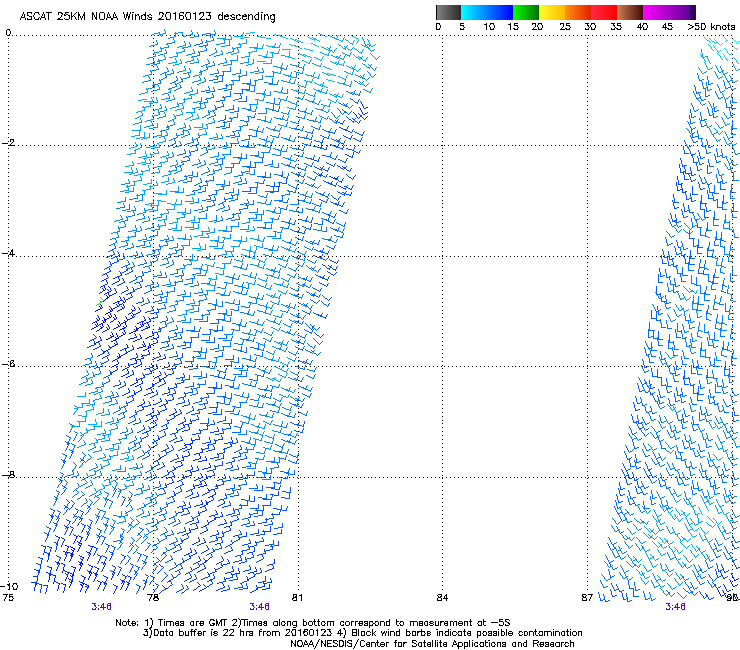
Task: Click the latitude '-2' axis label
Action: pyautogui.click(x=8, y=143)
